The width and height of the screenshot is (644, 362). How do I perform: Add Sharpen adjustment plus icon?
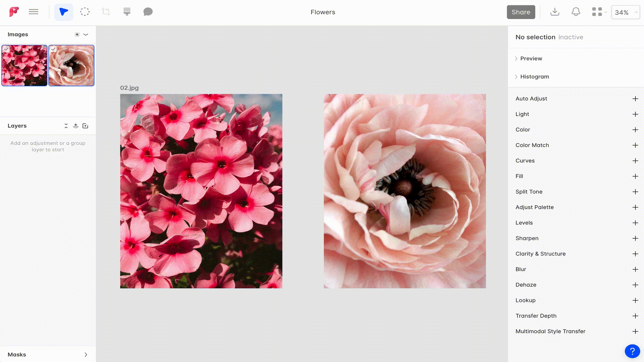point(635,238)
